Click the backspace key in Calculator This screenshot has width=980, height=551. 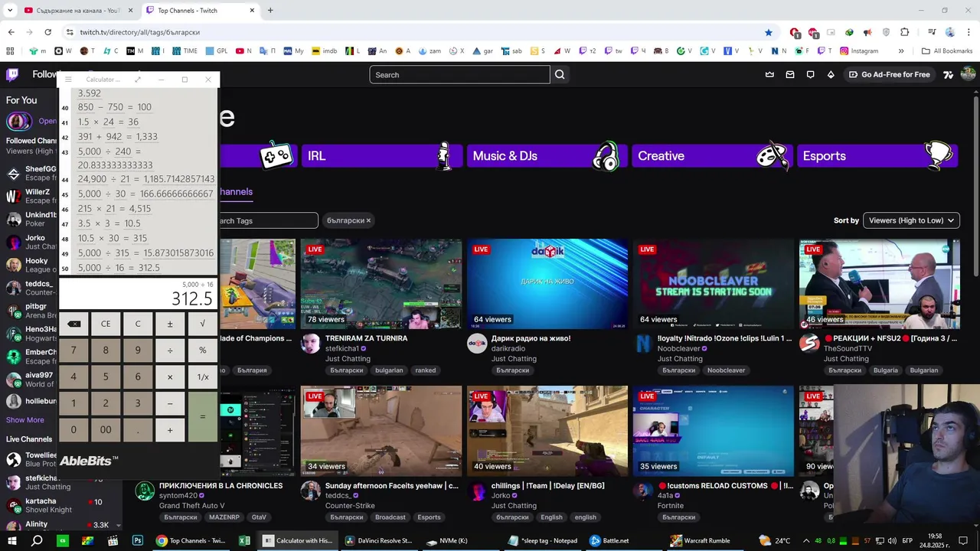[x=73, y=324]
